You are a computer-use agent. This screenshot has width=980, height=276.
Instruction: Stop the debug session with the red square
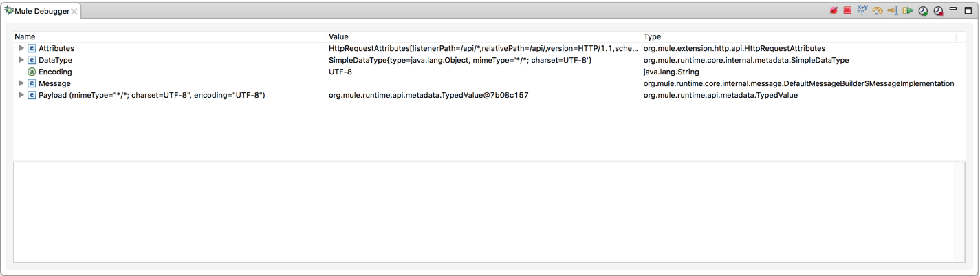pos(847,11)
